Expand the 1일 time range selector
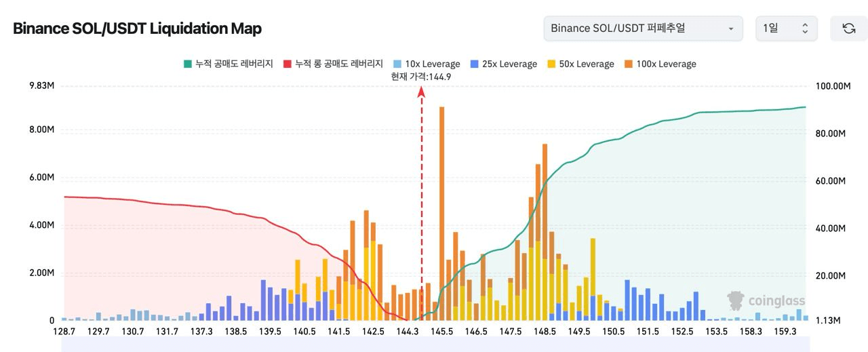Screen dimensions: 868x352 click(x=786, y=28)
